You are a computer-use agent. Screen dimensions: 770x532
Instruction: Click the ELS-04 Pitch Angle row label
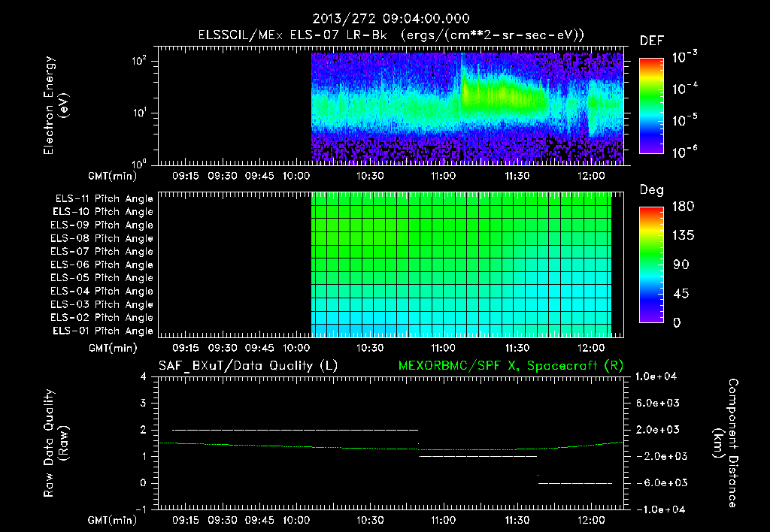[102, 291]
